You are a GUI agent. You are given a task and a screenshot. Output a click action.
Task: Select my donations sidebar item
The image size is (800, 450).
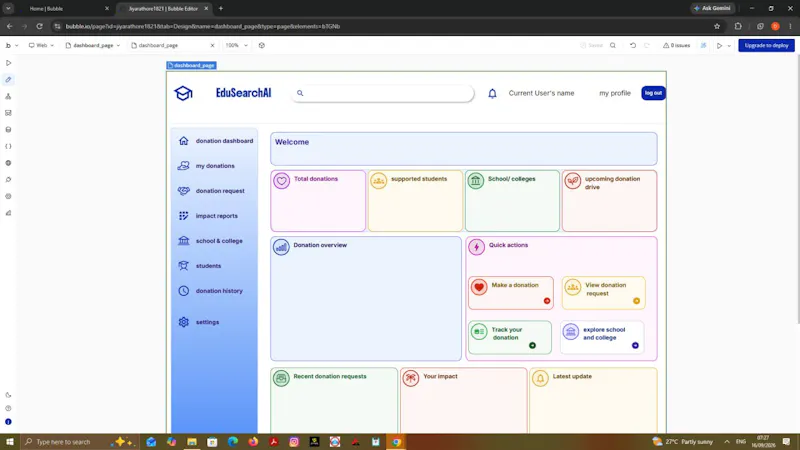pos(206,166)
